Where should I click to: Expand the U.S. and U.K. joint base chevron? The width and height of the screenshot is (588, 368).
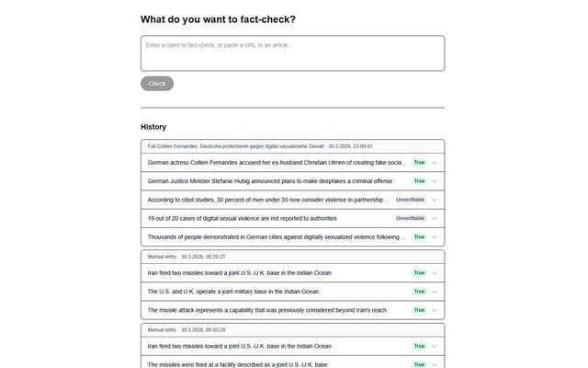click(435, 292)
